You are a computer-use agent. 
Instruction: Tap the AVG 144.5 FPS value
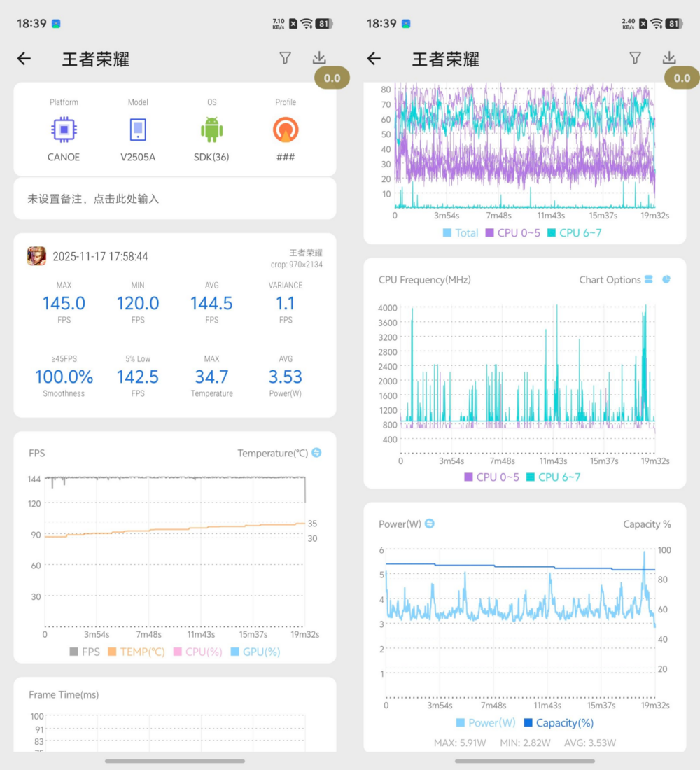coord(211,303)
